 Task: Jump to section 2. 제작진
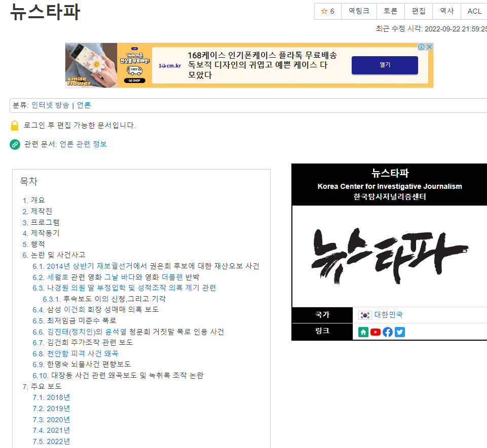point(38,212)
